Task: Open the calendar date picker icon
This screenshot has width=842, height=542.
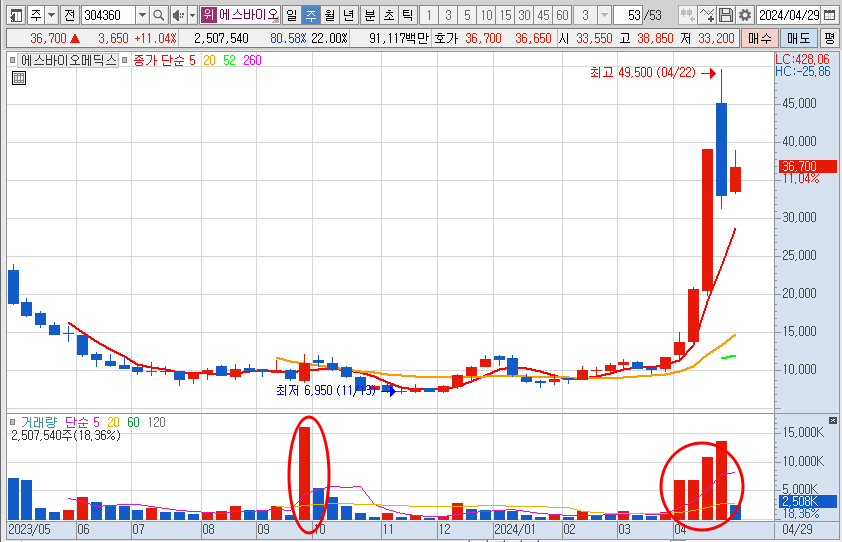Action: coord(829,15)
